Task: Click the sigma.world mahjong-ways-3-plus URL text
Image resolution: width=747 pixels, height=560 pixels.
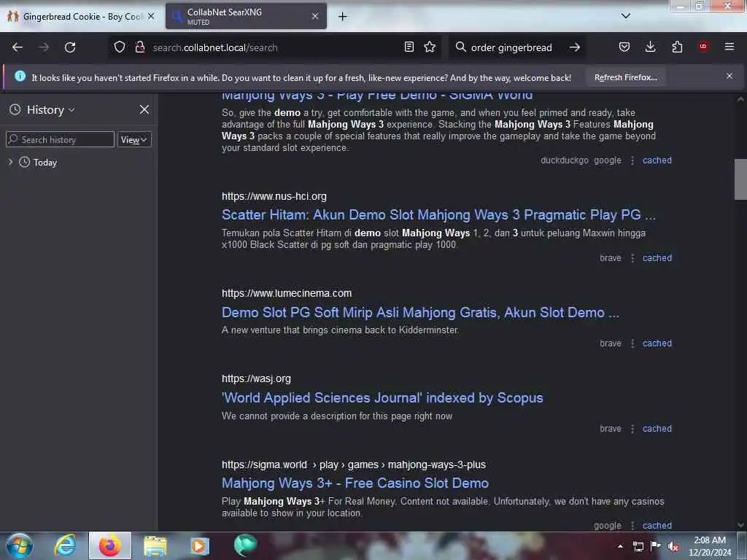Action: (354, 464)
